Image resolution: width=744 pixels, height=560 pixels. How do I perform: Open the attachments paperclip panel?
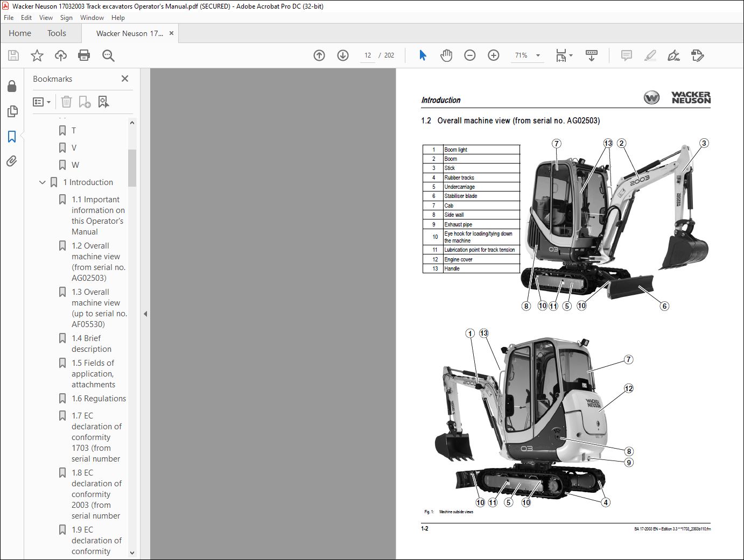coord(12,161)
